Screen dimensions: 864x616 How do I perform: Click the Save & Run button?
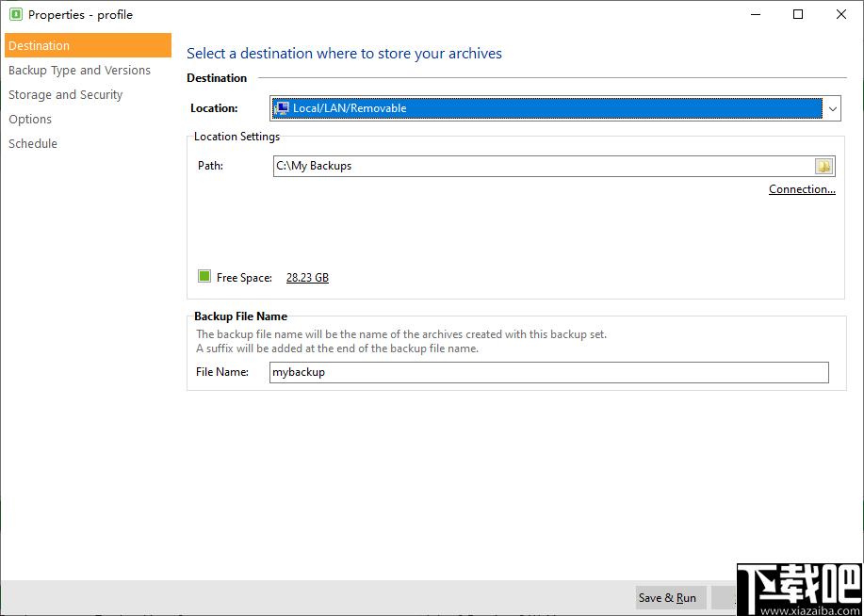pyautogui.click(x=671, y=598)
